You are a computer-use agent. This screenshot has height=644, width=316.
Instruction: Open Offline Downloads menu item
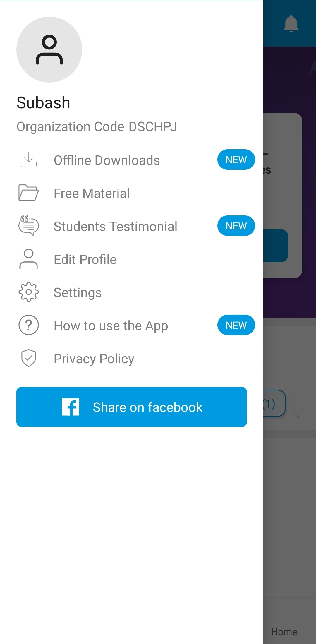coord(107,160)
